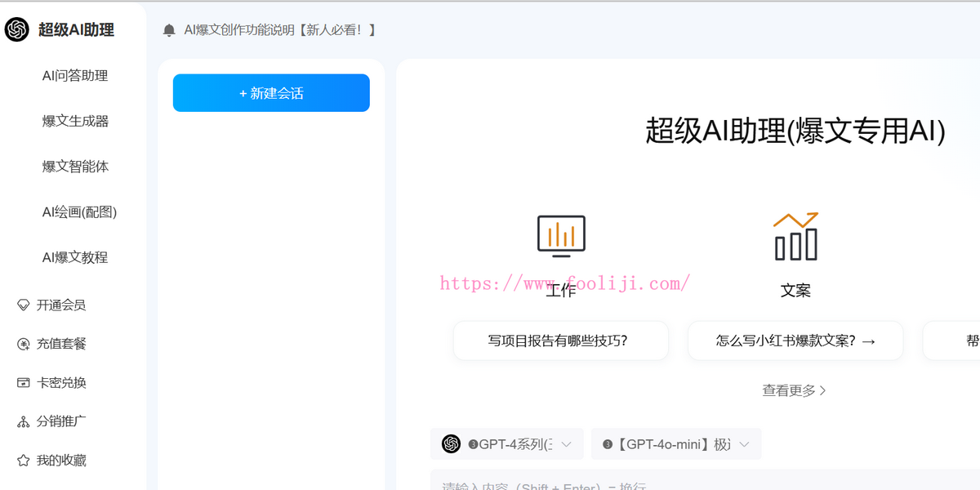Open the 充值套餐 recharge icon
The width and height of the screenshot is (980, 490).
tap(24, 343)
